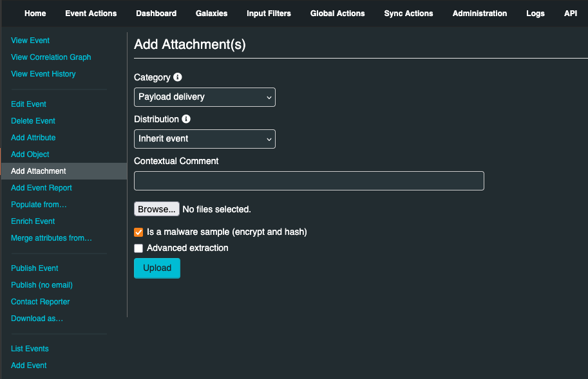Screen dimensions: 588x379
Task: Enable the Advanced extraction checkbox
Action: coord(138,248)
